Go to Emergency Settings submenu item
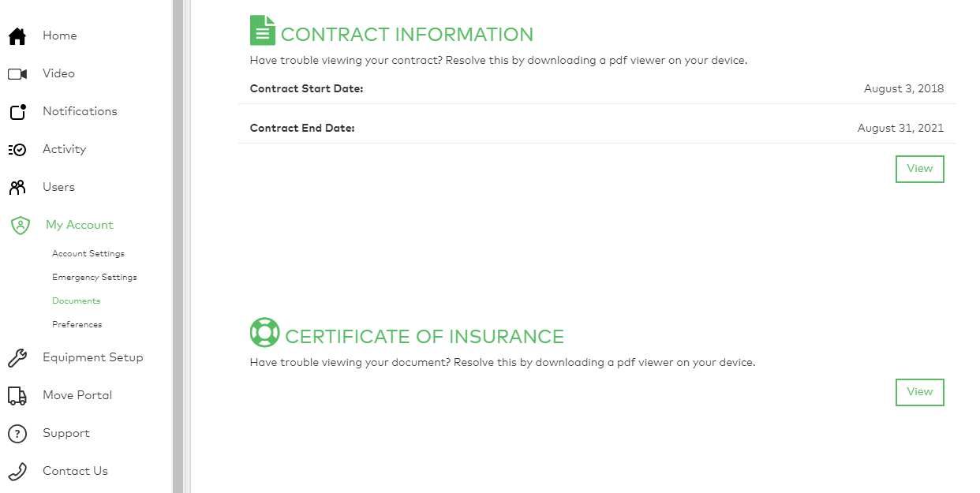Viewport: 980px width, 493px height. [x=95, y=278]
